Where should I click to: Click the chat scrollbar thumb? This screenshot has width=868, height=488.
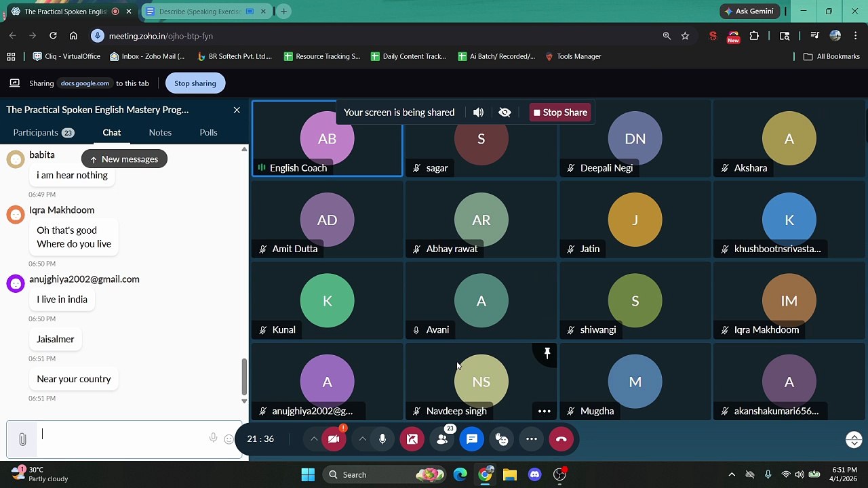point(244,377)
